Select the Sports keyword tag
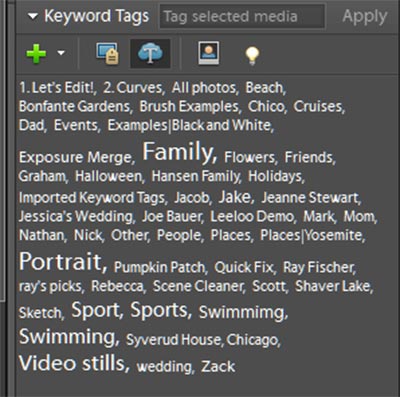 point(160,310)
